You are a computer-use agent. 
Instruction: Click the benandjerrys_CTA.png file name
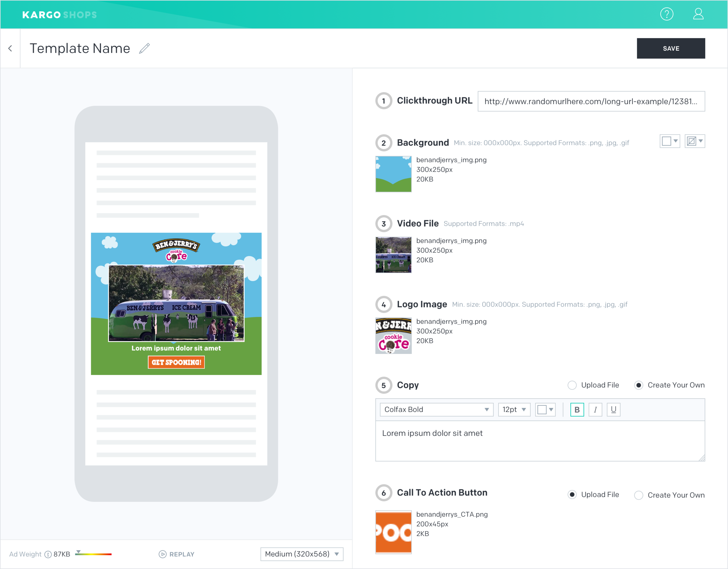(452, 514)
